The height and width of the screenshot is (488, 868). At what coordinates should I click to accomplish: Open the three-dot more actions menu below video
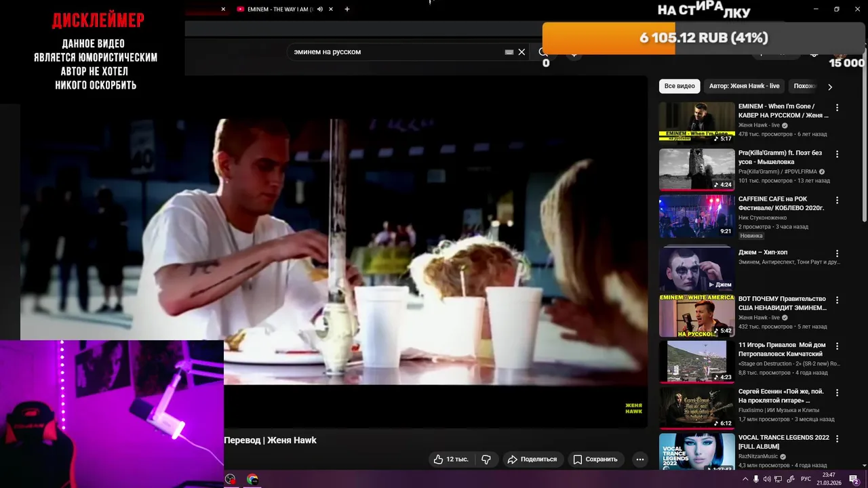(x=639, y=459)
